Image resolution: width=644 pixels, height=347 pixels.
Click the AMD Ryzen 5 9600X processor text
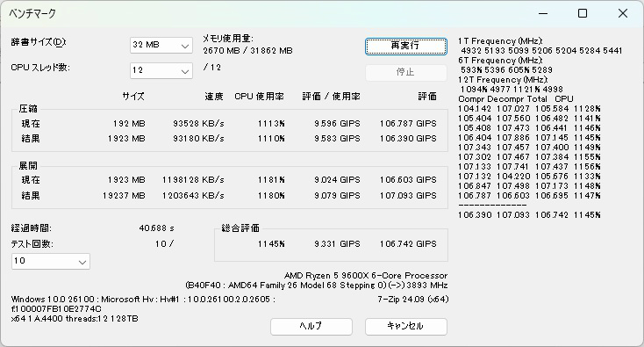point(366,276)
